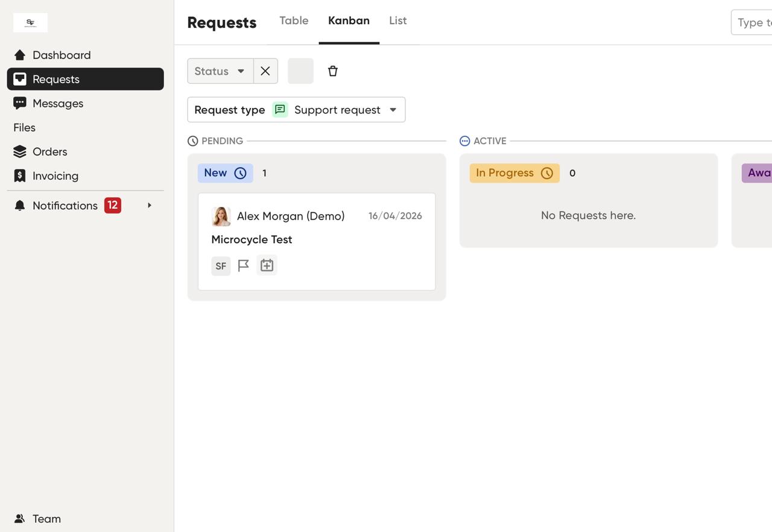Open Files in the sidebar

click(85, 127)
